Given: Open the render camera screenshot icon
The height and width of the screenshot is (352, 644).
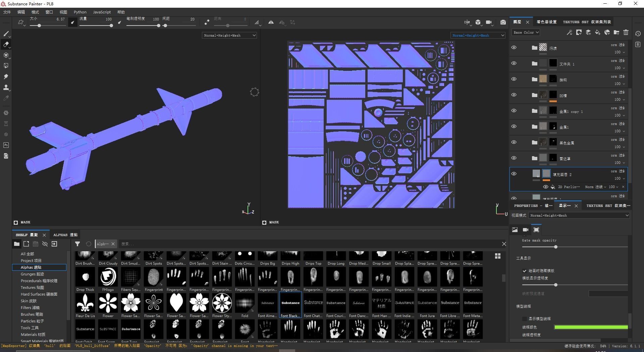Looking at the screenshot, I should click(x=503, y=23).
